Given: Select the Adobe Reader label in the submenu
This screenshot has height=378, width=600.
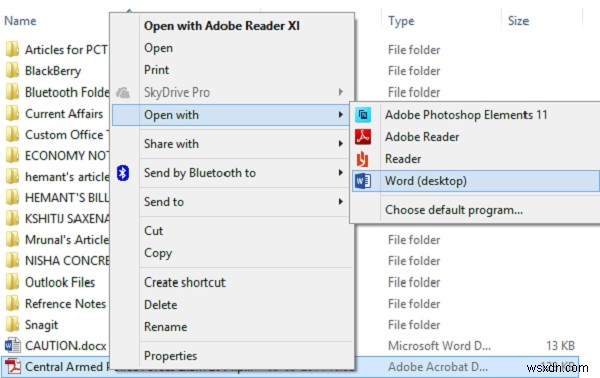Looking at the screenshot, I should [x=422, y=137].
